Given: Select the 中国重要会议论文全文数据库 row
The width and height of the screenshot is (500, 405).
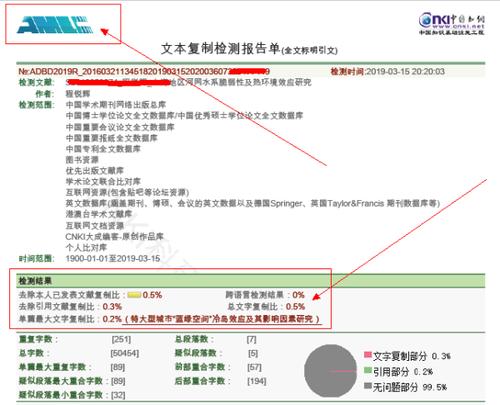Looking at the screenshot, I should pyautogui.click(x=120, y=127).
